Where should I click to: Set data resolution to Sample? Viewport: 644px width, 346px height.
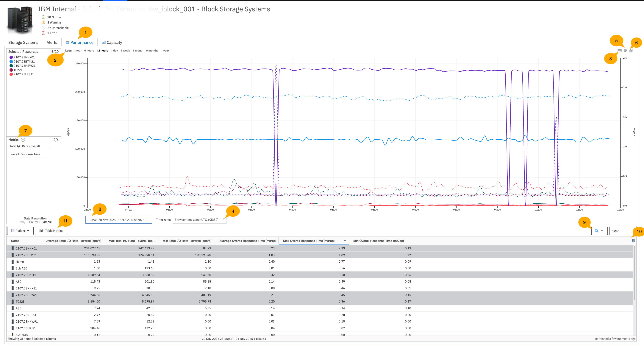click(x=46, y=222)
